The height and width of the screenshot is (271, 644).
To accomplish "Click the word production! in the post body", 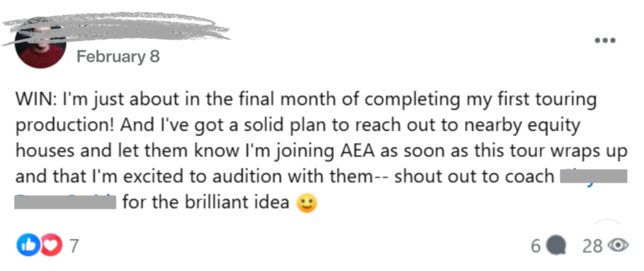I will click(65, 125).
